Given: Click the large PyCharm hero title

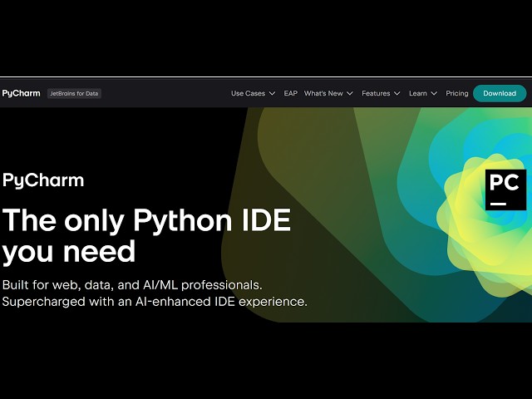Looking at the screenshot, I should tap(43, 180).
